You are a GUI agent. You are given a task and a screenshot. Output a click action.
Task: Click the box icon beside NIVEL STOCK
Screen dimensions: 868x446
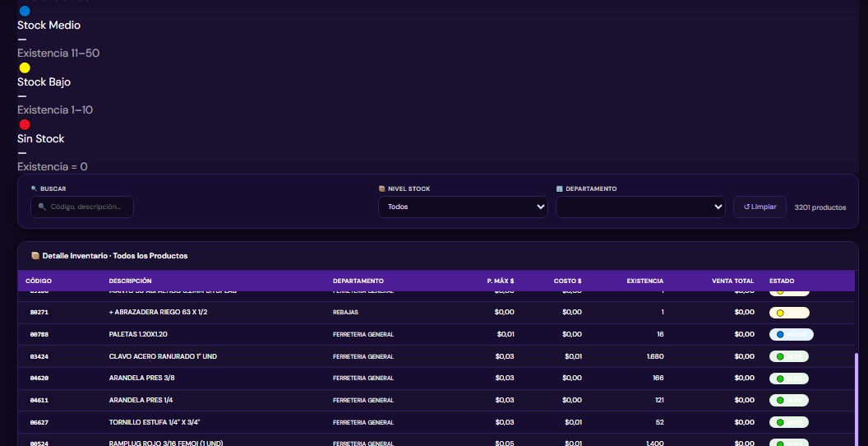pos(382,189)
